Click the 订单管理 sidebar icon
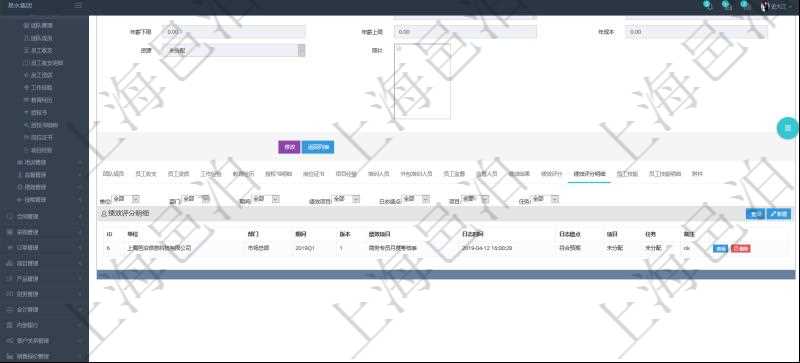 coord(10,248)
